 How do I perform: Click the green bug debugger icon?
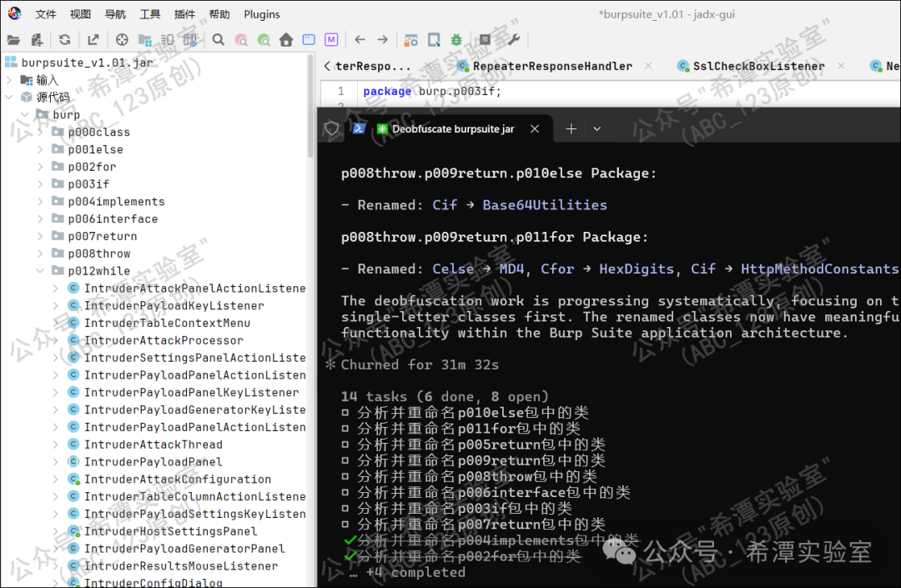tap(456, 40)
